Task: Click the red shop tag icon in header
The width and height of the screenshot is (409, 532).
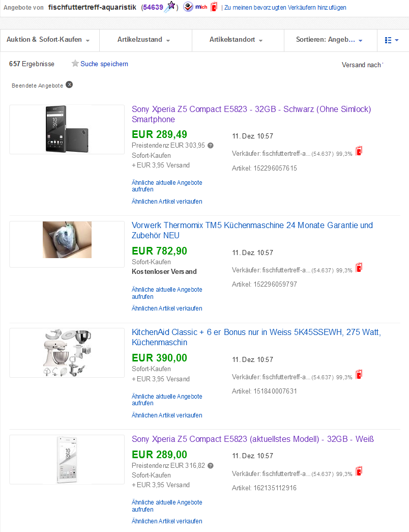Action: click(214, 7)
